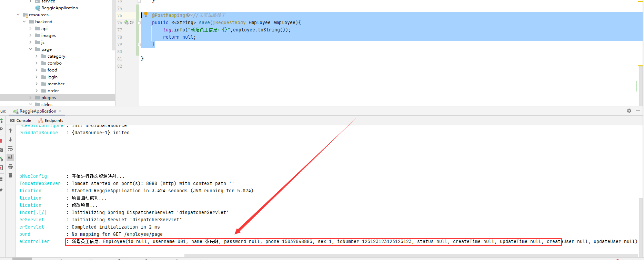Fold the save method at line 76

click(x=139, y=23)
